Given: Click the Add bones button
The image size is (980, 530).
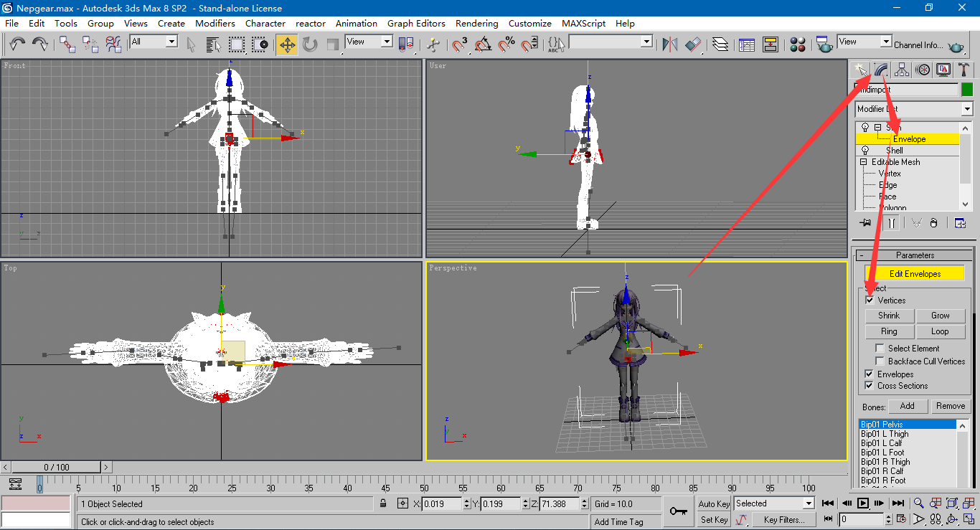Looking at the screenshot, I should pos(907,406).
